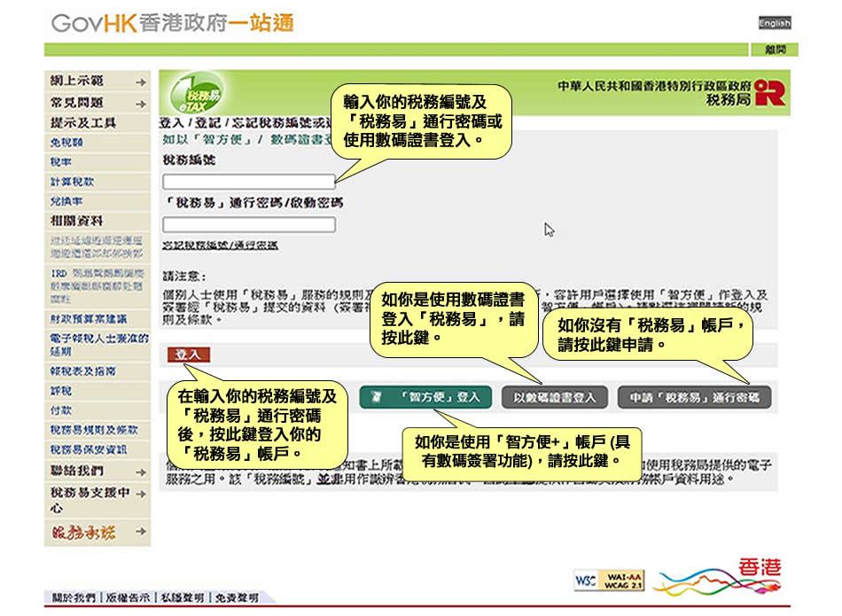Click the 請注意 heading text
The width and height of the screenshot is (842, 616).
coord(184,277)
